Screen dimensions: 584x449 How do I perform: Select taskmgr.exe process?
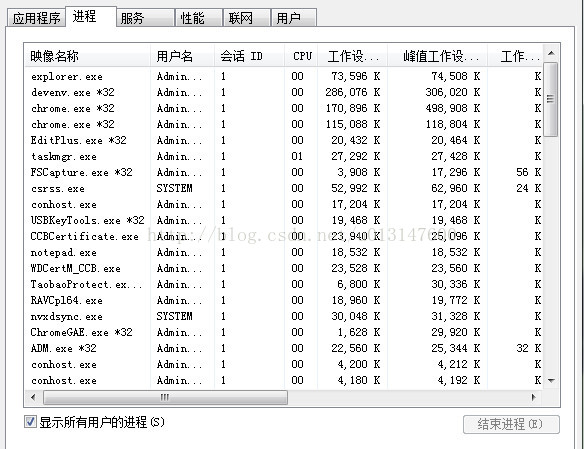click(x=284, y=156)
